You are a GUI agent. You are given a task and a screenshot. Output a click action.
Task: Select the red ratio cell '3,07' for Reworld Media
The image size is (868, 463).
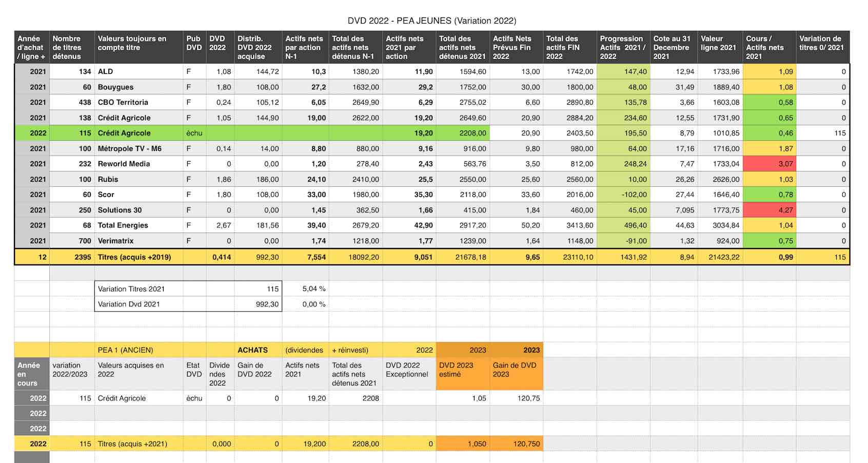(x=769, y=164)
